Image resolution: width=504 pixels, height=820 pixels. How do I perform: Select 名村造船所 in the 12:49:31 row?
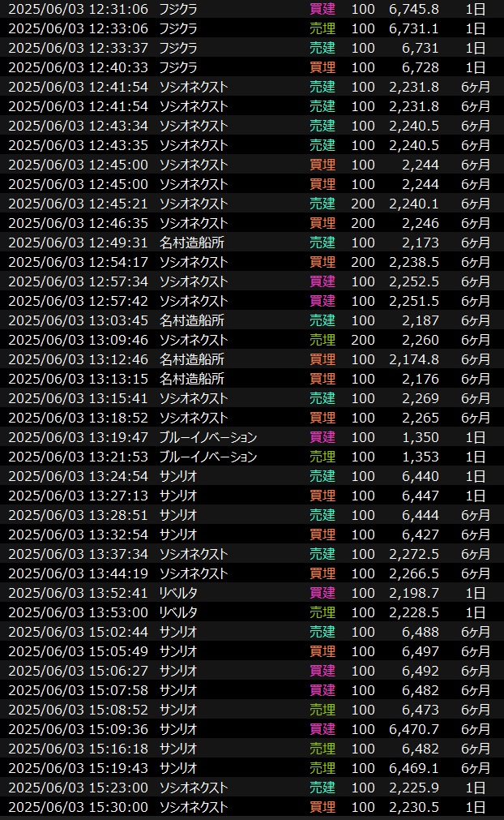coord(192,243)
